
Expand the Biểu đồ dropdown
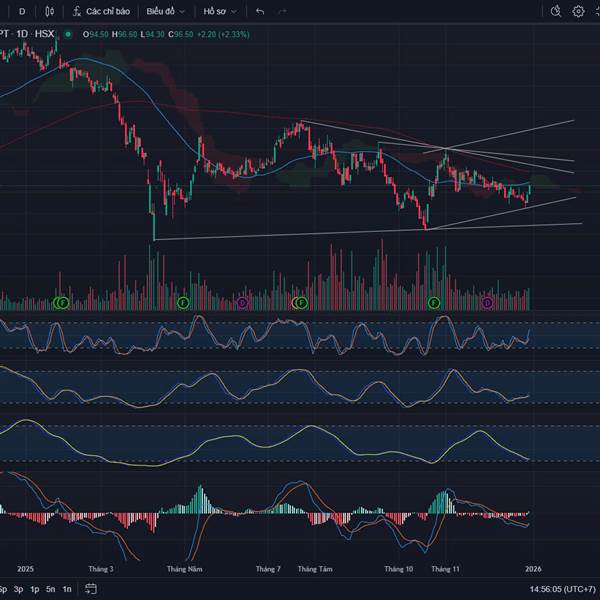pos(165,11)
